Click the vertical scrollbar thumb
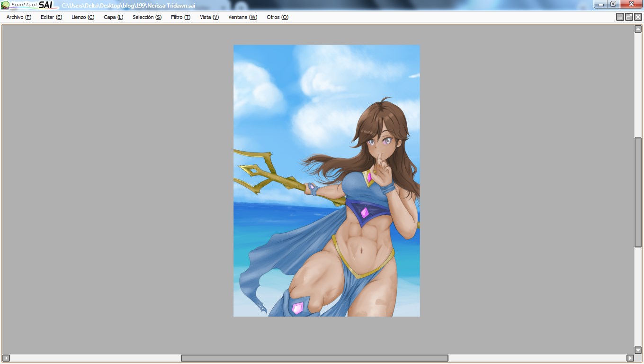This screenshot has height=364, width=644. (x=638, y=192)
